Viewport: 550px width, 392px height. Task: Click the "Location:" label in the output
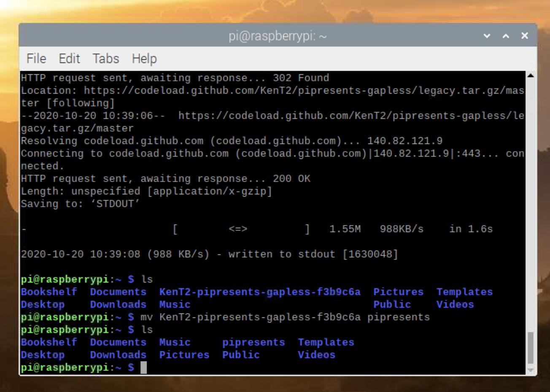pos(49,91)
